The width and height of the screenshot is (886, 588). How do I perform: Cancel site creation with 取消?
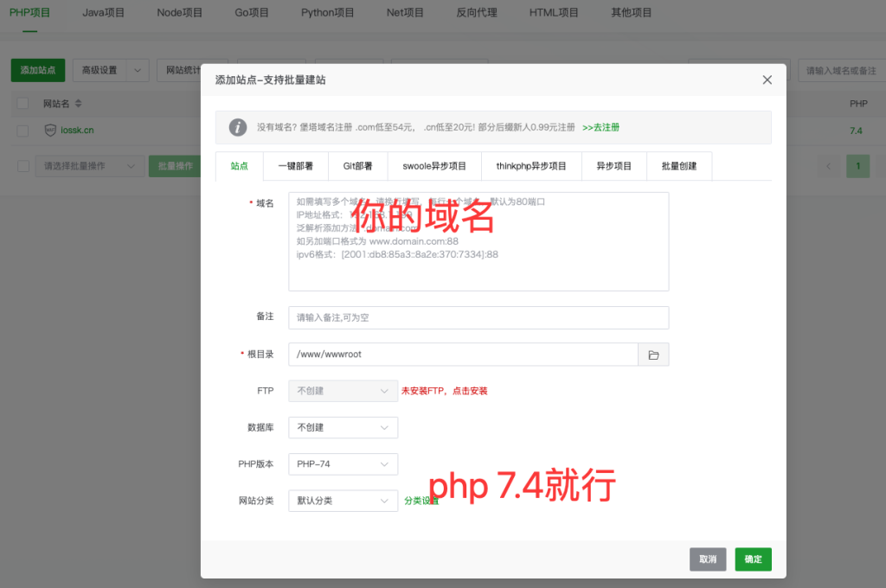[x=707, y=559]
